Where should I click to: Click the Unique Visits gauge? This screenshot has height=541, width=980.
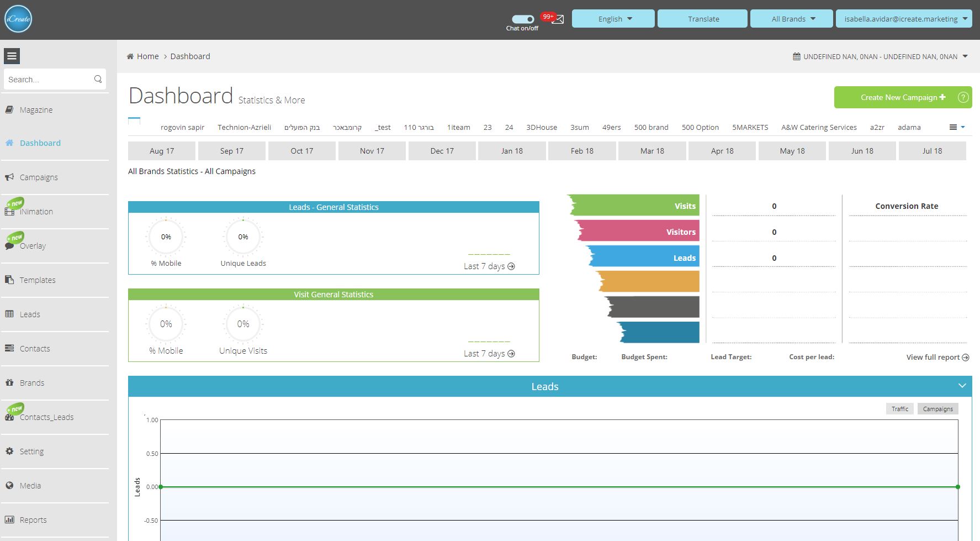(243, 324)
